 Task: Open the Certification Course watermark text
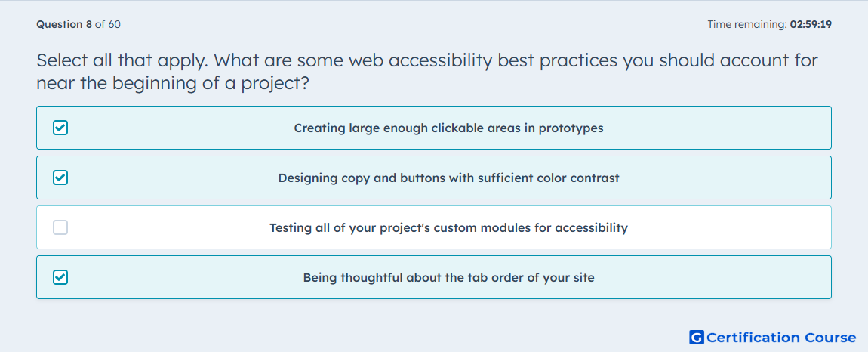782,337
